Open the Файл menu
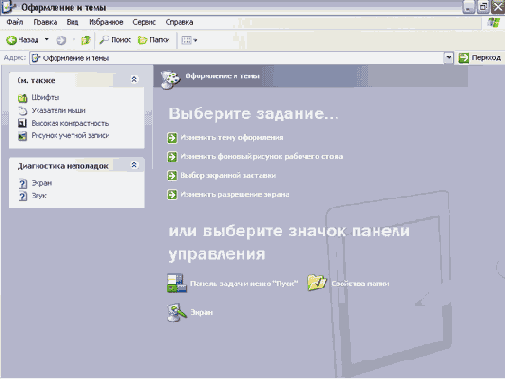Screen dimensions: 505x379 tap(15, 22)
